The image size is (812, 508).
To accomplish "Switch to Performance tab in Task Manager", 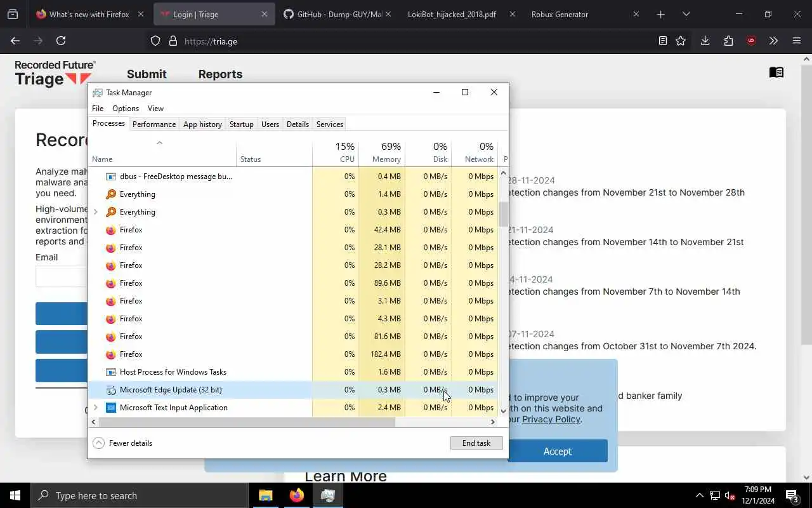I will [x=154, y=124].
